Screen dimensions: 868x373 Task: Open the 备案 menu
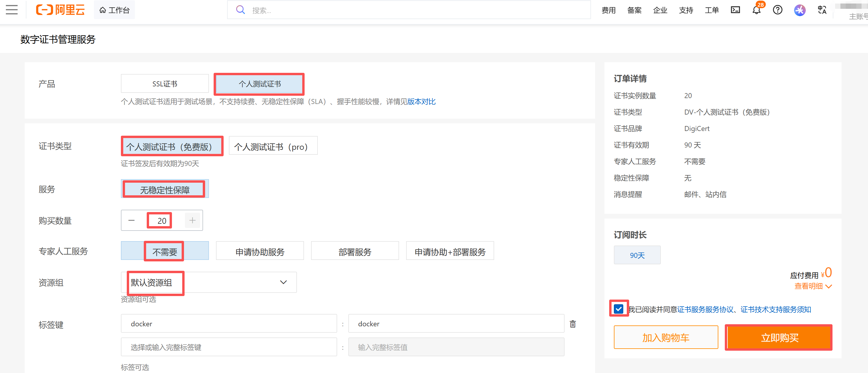pos(634,10)
